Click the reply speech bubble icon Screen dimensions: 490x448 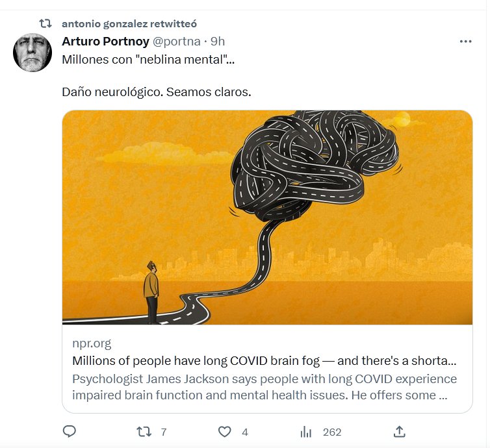point(70,432)
